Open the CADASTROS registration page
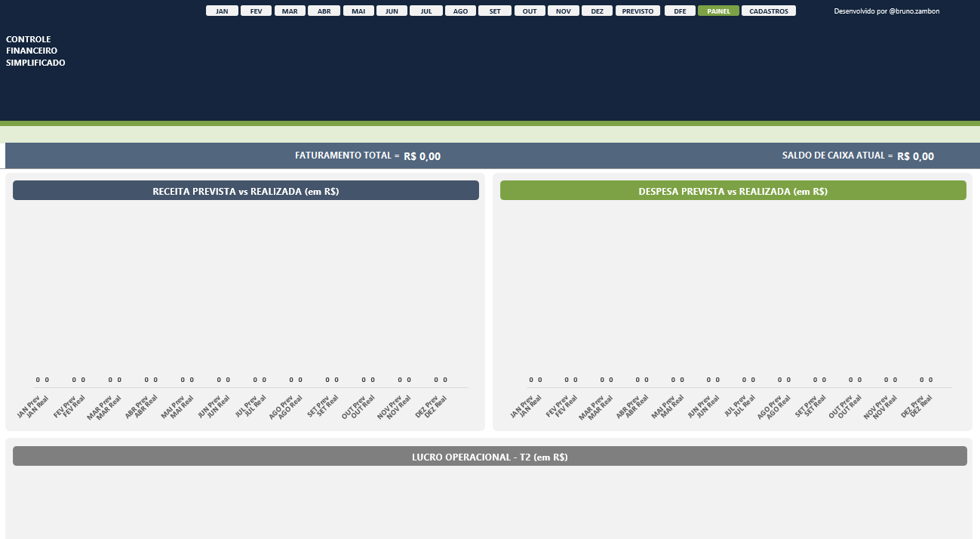Viewport: 980px width, 539px height. pyautogui.click(x=769, y=11)
